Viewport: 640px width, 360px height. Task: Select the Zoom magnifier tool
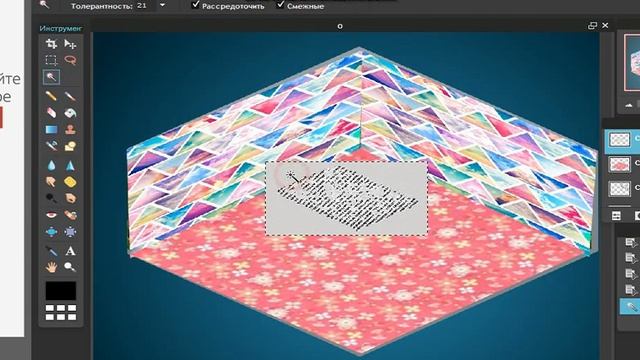click(x=70, y=267)
